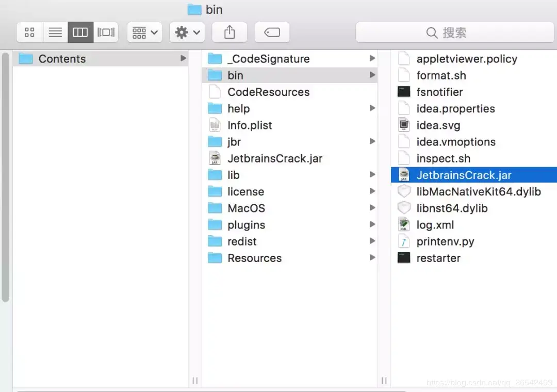Click the Info.plist file icon
The image size is (557, 392).
tap(215, 125)
